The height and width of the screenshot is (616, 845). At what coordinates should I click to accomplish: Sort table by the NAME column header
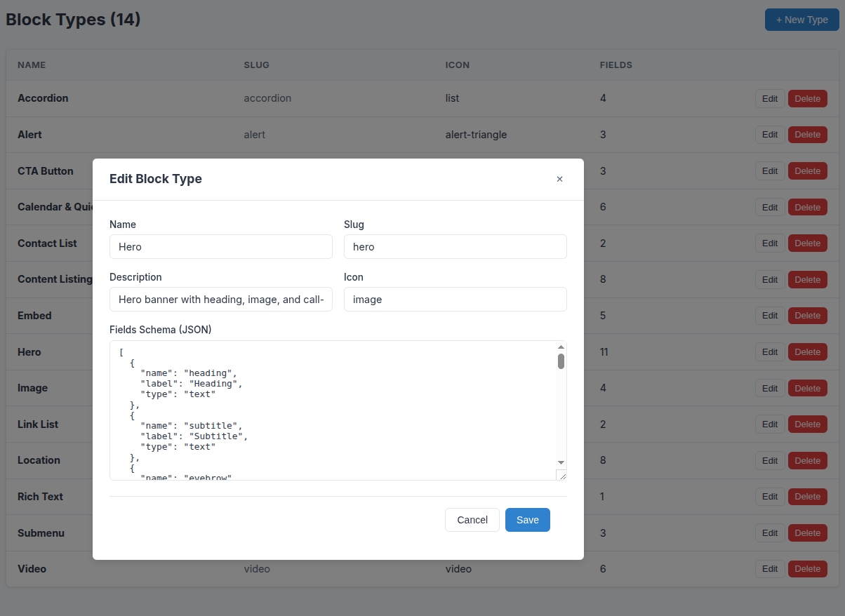(32, 65)
